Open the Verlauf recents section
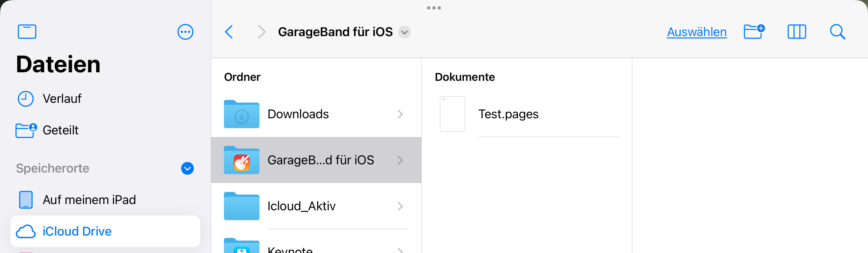868x253 pixels. point(62,99)
